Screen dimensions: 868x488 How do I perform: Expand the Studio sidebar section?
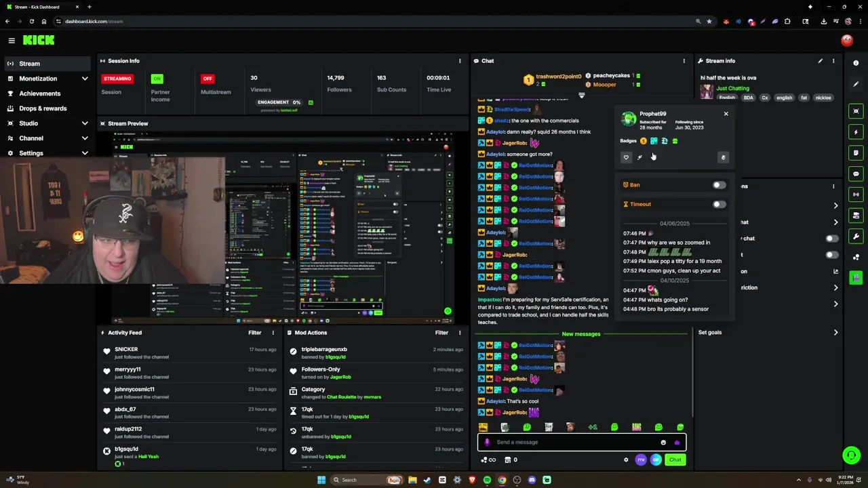point(84,123)
